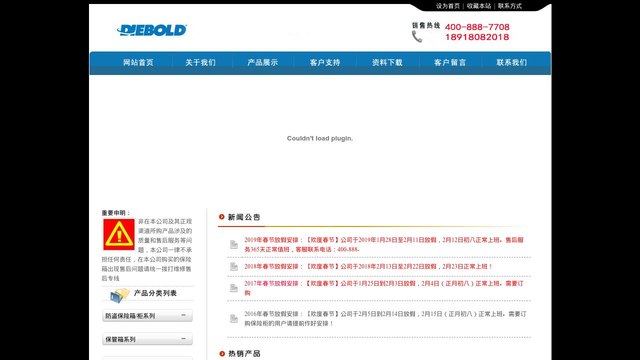Click the Diebold logo
640x360 pixels.
point(152,30)
